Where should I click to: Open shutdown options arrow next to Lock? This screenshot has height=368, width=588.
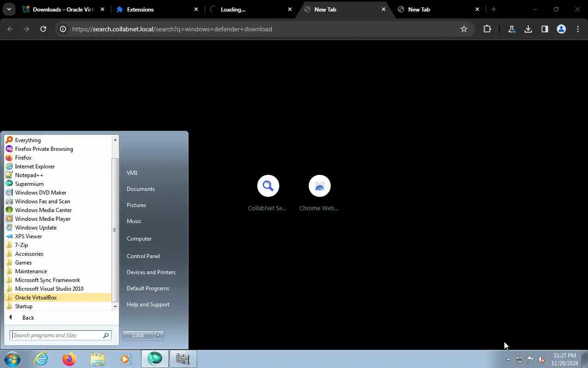(158, 335)
